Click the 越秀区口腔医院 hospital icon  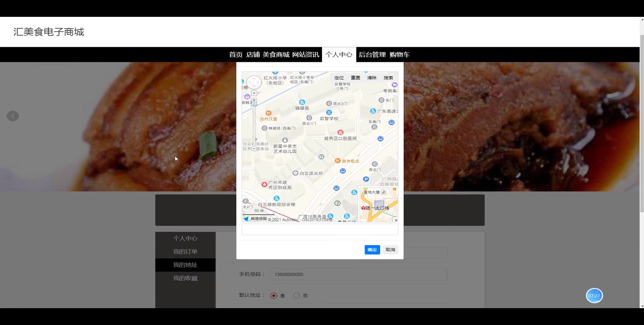point(340,132)
